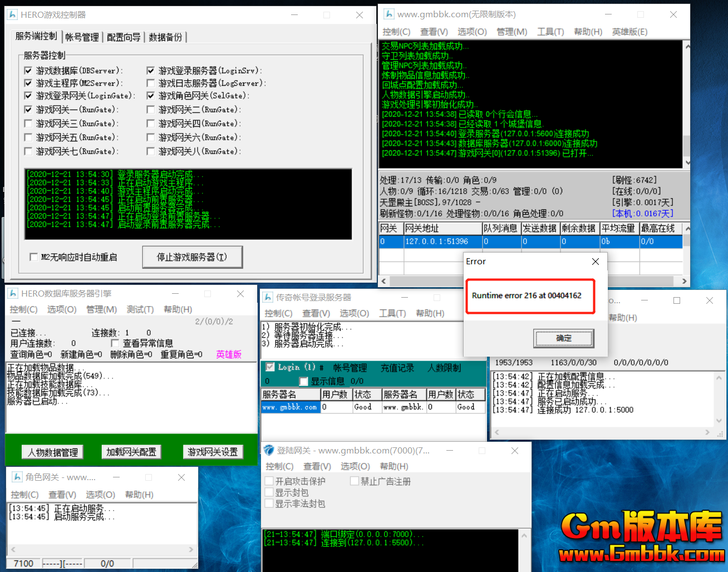Image resolution: width=728 pixels, height=572 pixels.
Task: Click the 传奇帐号登录服务器 window icon
Action: (268, 298)
